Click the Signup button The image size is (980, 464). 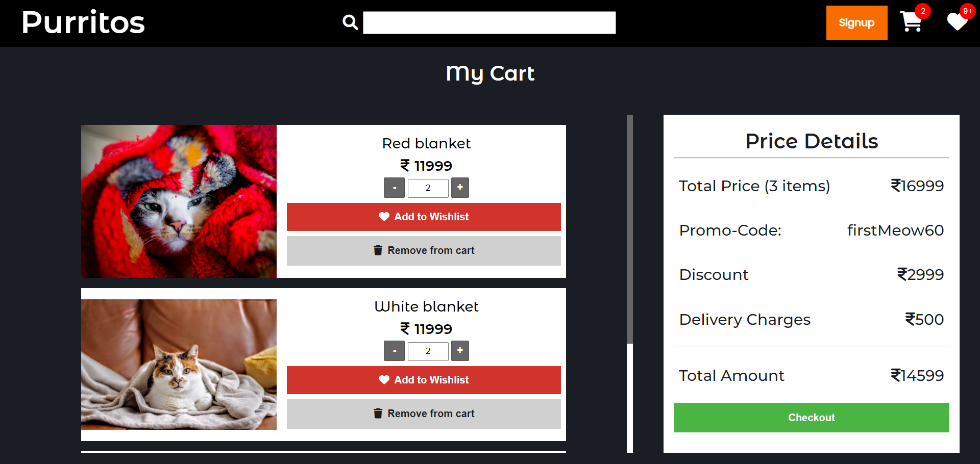(856, 22)
